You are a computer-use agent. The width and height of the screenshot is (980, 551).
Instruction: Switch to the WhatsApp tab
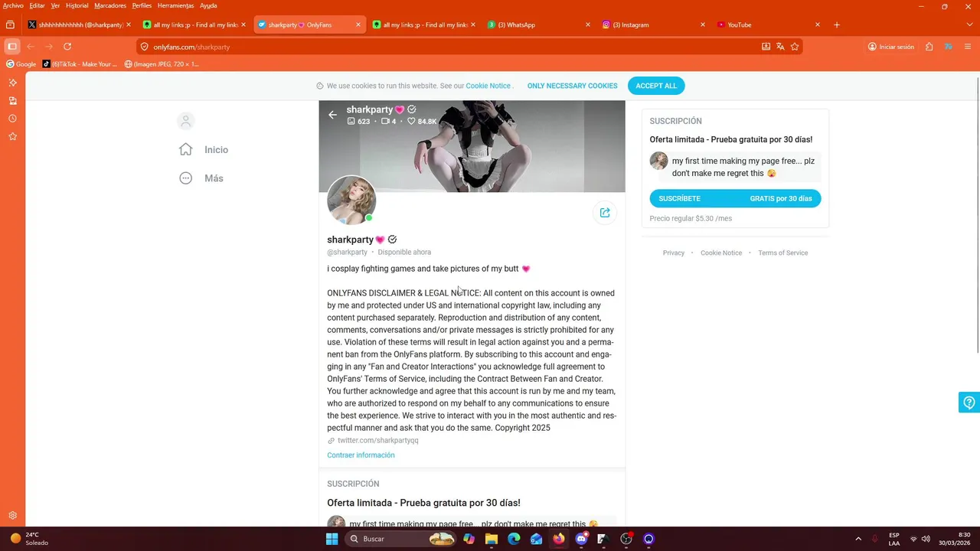coord(539,24)
